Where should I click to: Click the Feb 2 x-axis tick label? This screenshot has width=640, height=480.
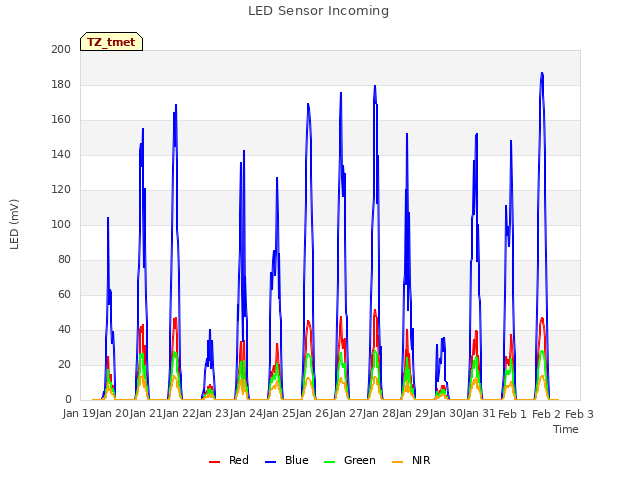[x=546, y=414]
